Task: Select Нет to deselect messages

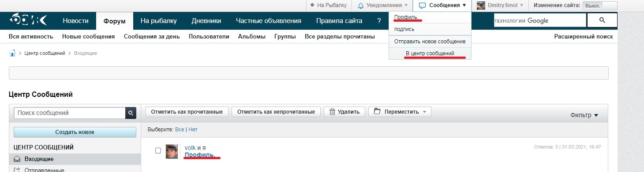Action: click(x=193, y=130)
